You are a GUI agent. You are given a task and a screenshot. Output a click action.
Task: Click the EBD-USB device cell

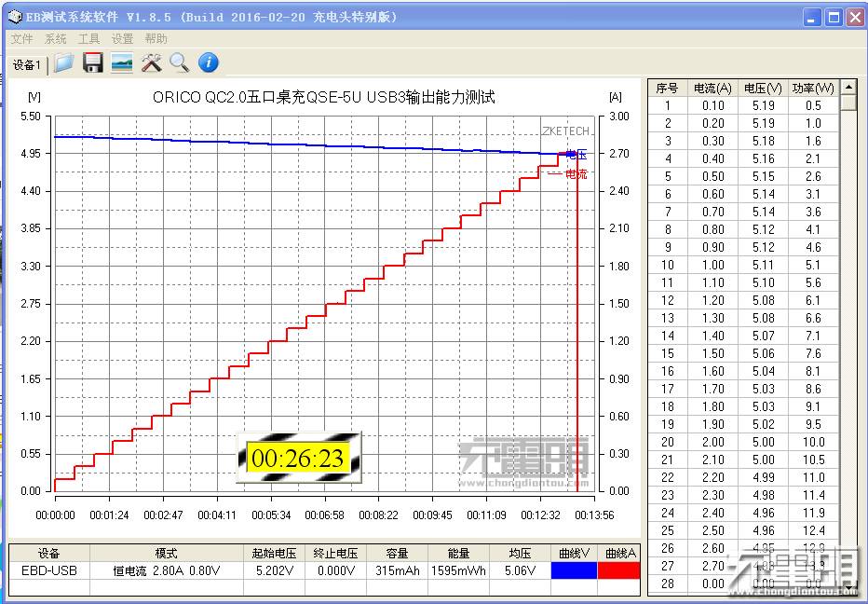[49, 570]
